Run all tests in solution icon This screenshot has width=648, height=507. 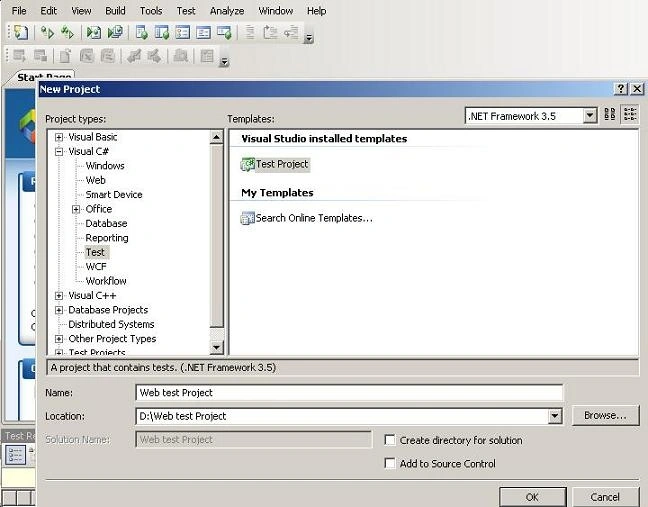pos(67,32)
